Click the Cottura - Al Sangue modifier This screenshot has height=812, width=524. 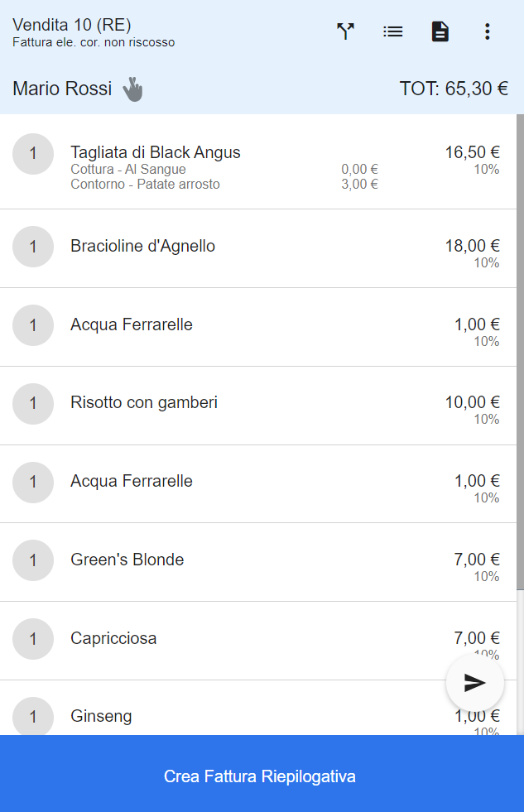(127, 170)
